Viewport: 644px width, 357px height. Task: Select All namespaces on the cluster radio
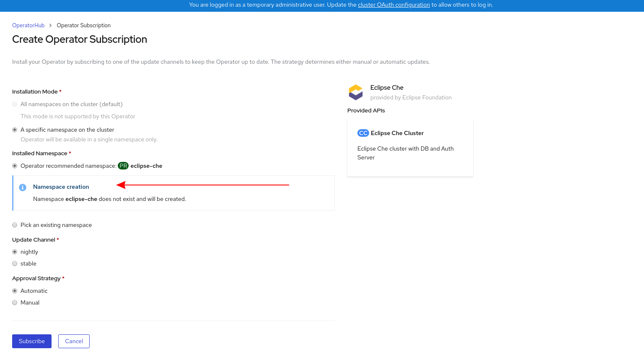coord(15,104)
